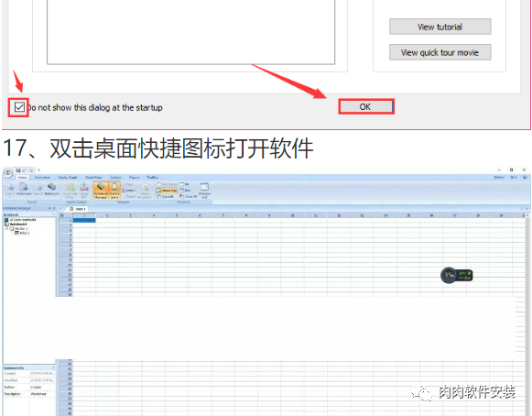Switch to the Home ribbon tab
532x416 pixels.
click(22, 177)
